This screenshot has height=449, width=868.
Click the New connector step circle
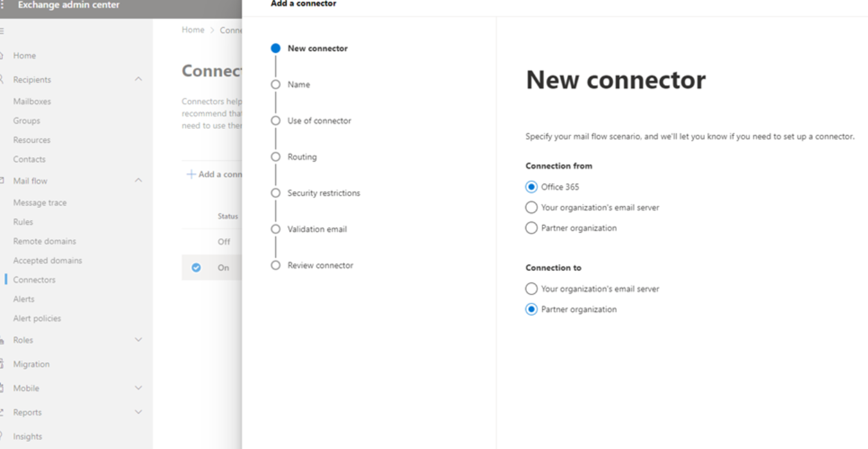coord(276,49)
